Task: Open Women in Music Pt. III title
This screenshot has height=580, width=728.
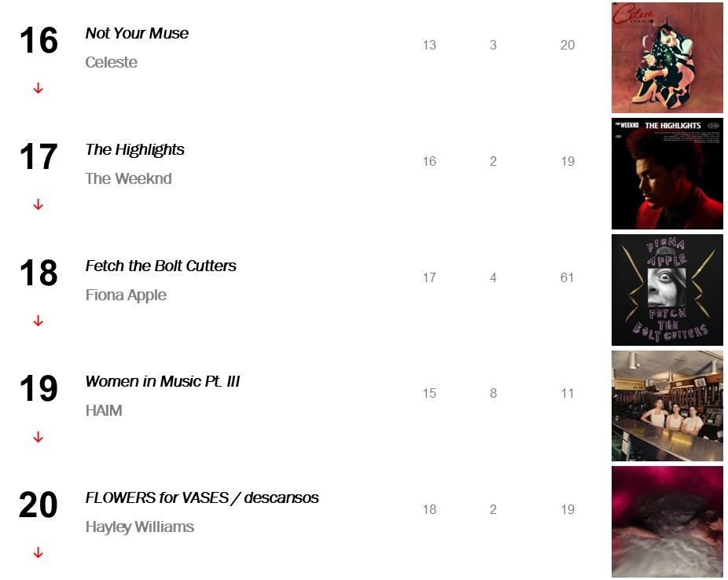Action: (x=163, y=381)
